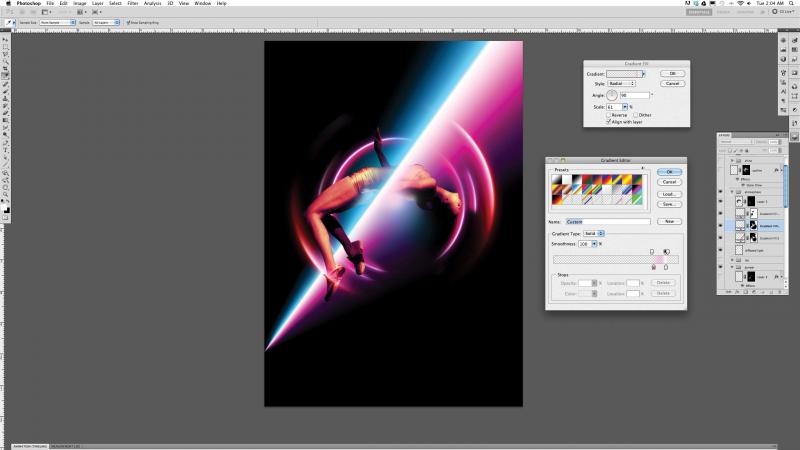
Task: Click the gradient Name input field
Action: 608,221
